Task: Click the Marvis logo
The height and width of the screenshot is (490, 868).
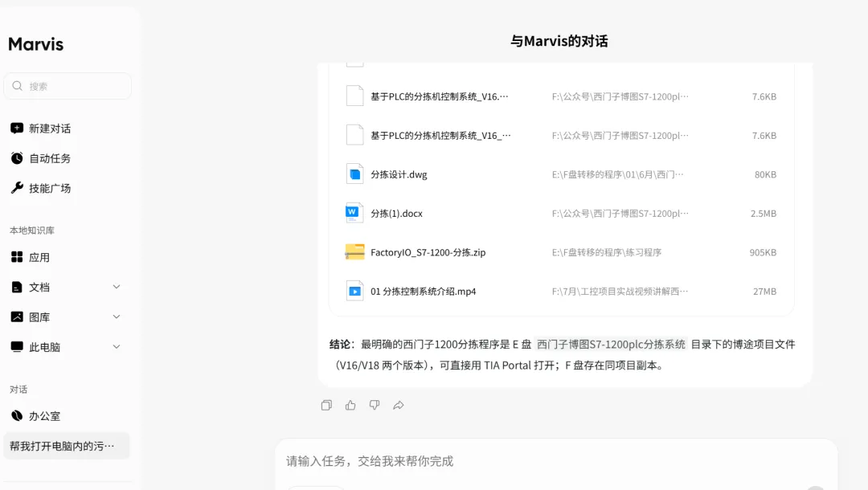Action: click(x=36, y=43)
